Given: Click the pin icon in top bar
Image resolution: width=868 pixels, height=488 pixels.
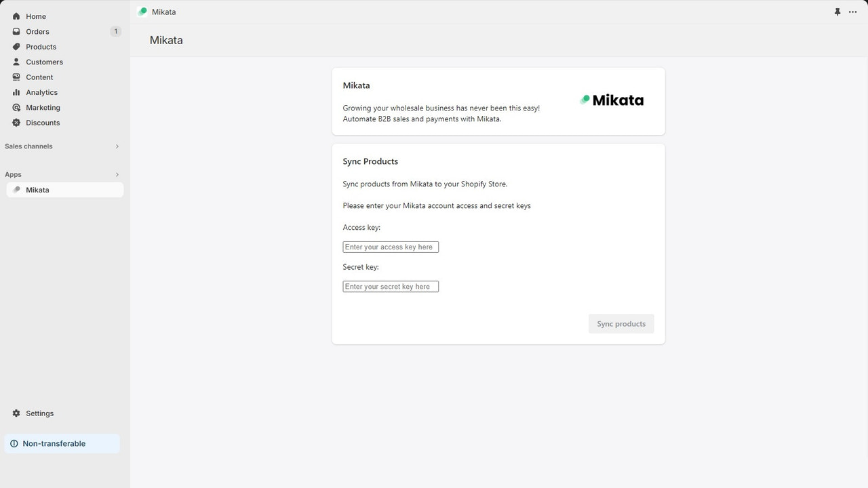Looking at the screenshot, I should pos(837,12).
